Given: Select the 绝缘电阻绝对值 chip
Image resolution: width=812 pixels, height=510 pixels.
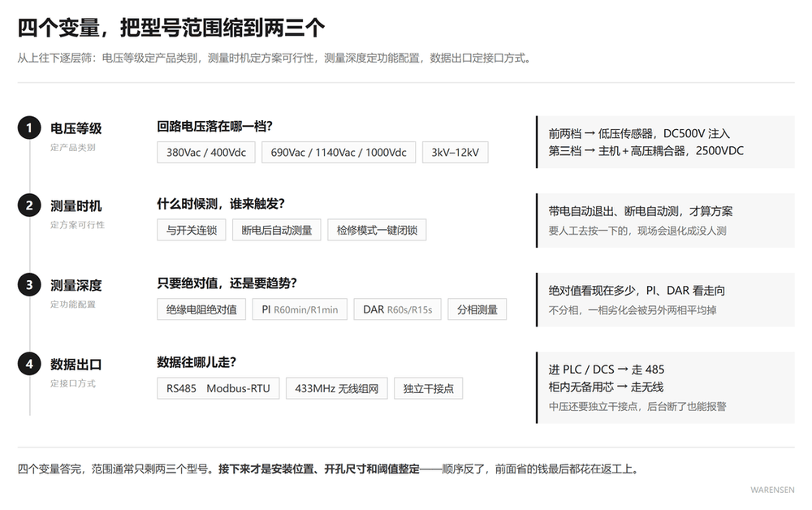Looking at the screenshot, I should pyautogui.click(x=201, y=309).
